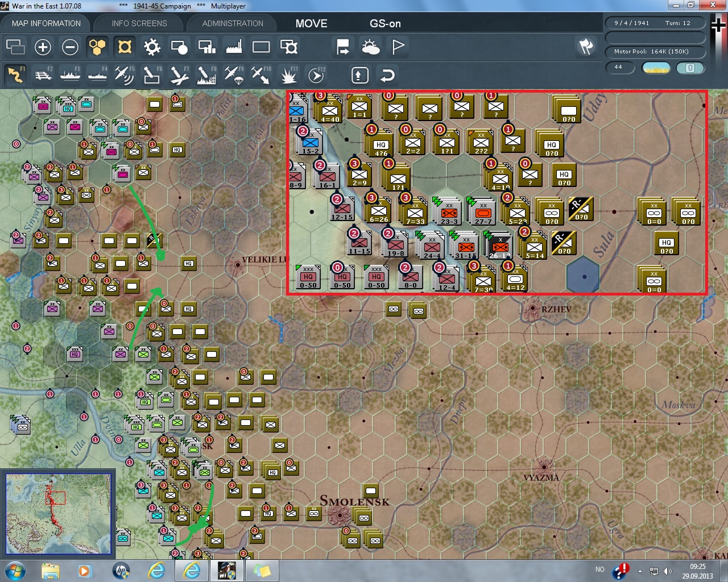Select F12 circled arrow mode

pos(316,74)
